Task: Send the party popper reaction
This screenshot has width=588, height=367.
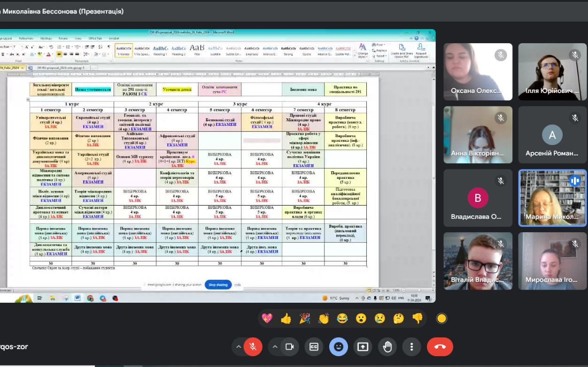Action: pos(305,318)
